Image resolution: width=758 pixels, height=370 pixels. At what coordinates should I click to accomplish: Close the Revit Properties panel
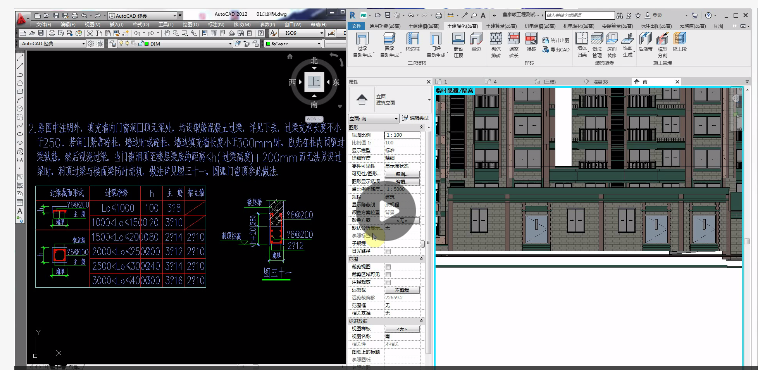tap(428, 82)
